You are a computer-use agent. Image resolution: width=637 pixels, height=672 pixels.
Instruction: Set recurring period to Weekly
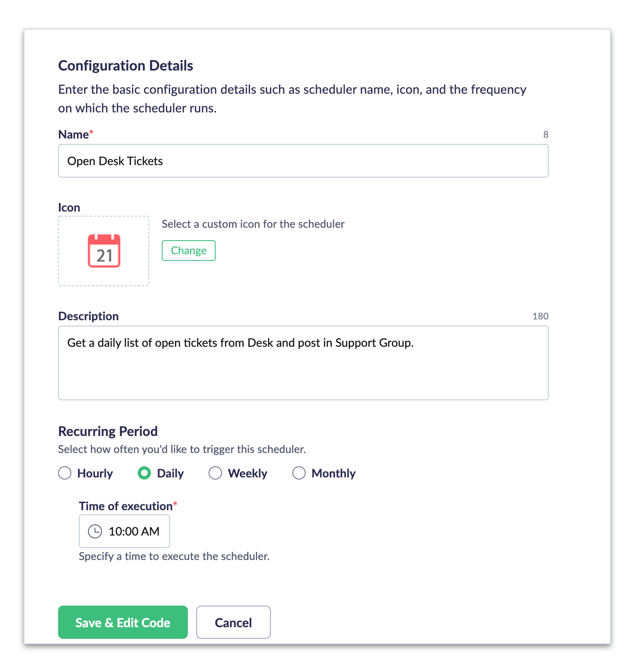215,473
